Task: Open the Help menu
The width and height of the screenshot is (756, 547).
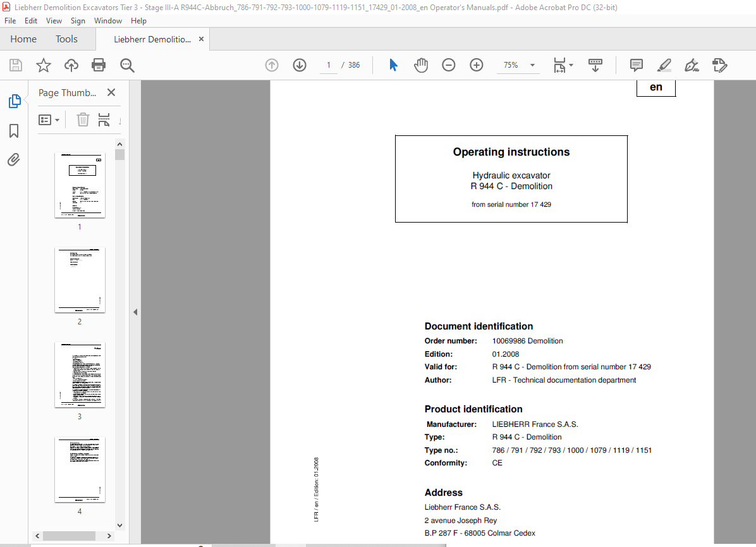Action: click(138, 21)
